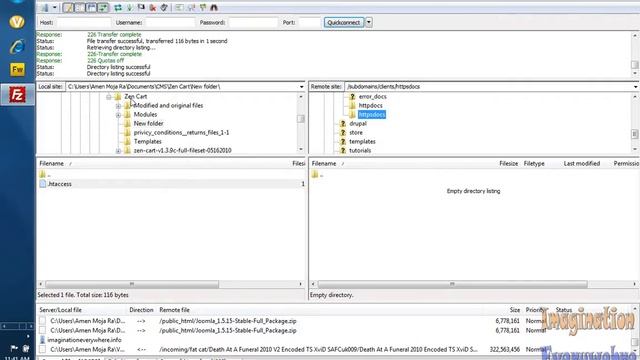The image size is (640, 360).
Task: Select httpdocs remote folder
Action: pyautogui.click(x=371, y=106)
